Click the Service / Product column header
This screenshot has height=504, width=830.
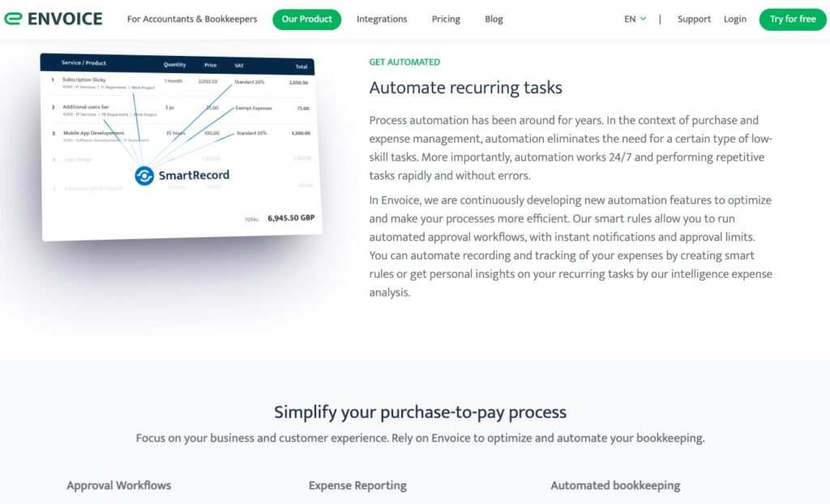[83, 62]
